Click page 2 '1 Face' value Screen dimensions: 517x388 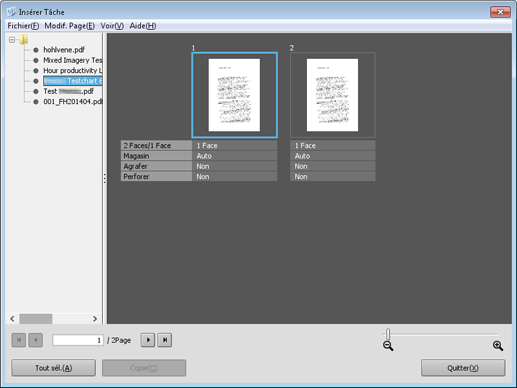pos(333,145)
